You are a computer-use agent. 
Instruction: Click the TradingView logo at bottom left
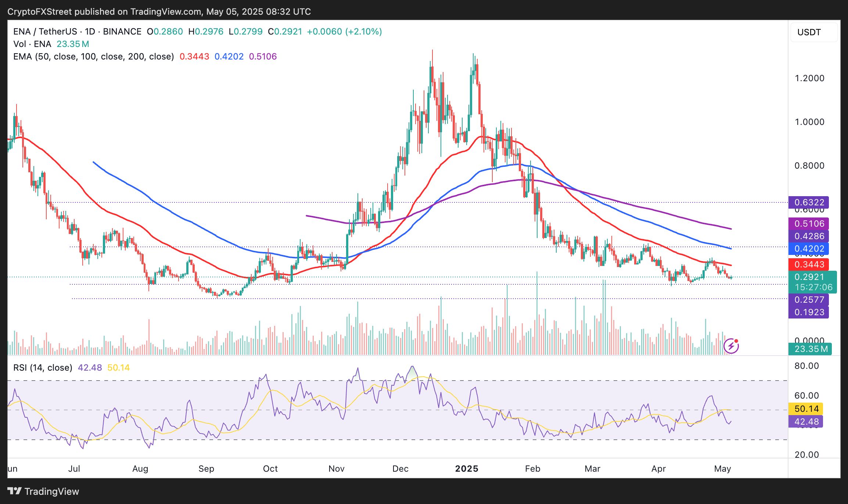[x=43, y=491]
